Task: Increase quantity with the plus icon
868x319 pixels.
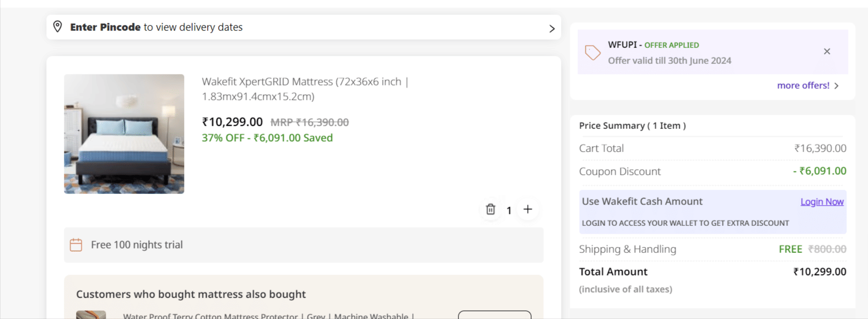Action: click(x=528, y=209)
